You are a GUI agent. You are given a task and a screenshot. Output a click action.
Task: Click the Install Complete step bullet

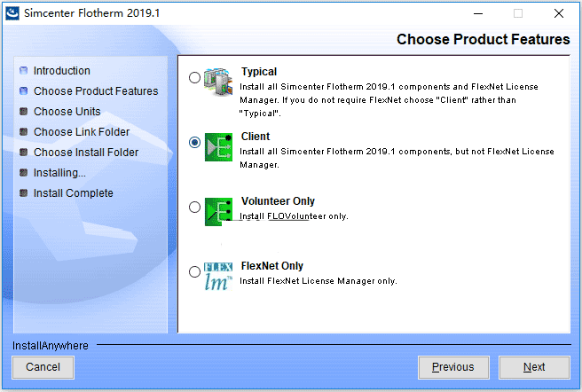click(23, 193)
